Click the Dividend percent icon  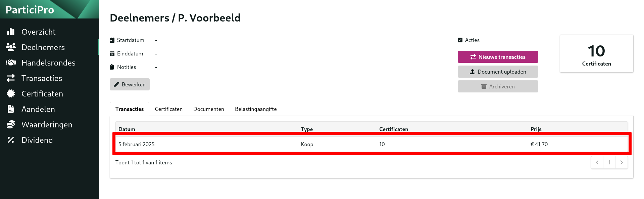(x=11, y=140)
